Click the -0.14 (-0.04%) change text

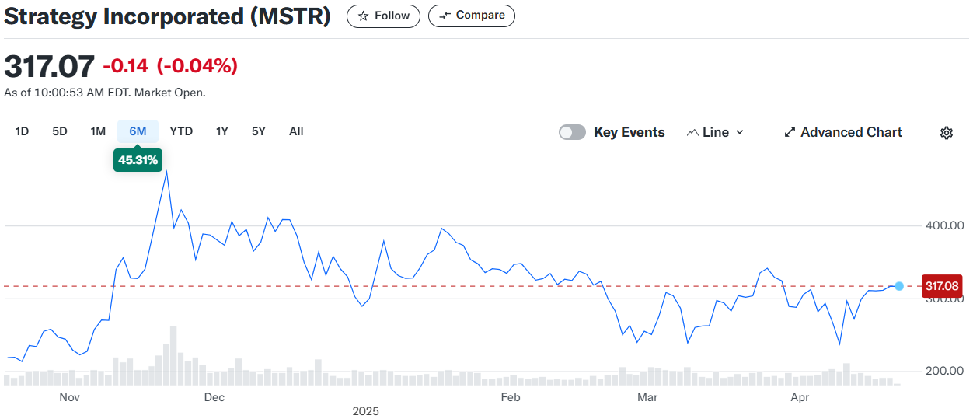click(170, 66)
